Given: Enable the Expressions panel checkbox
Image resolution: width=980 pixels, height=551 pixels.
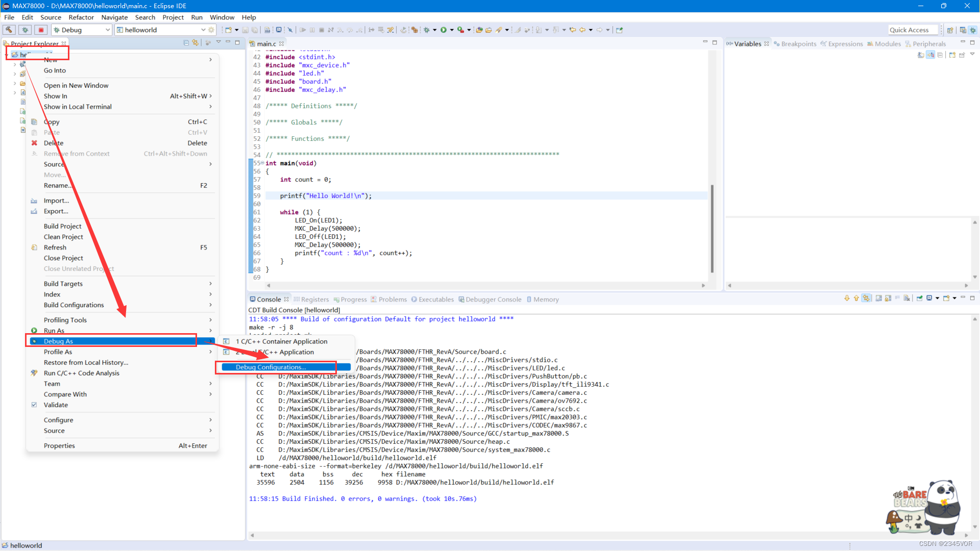Looking at the screenshot, I should [844, 43].
